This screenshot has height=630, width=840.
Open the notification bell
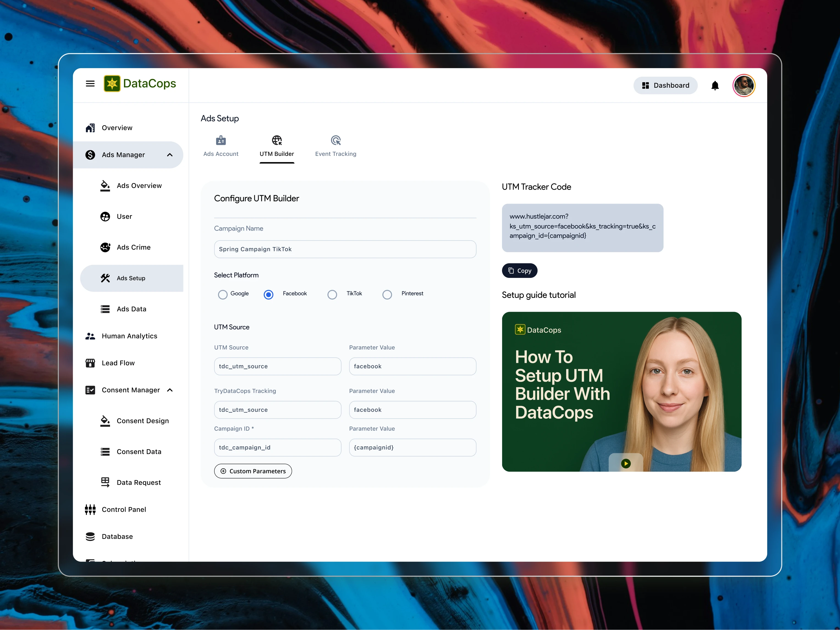pyautogui.click(x=715, y=85)
